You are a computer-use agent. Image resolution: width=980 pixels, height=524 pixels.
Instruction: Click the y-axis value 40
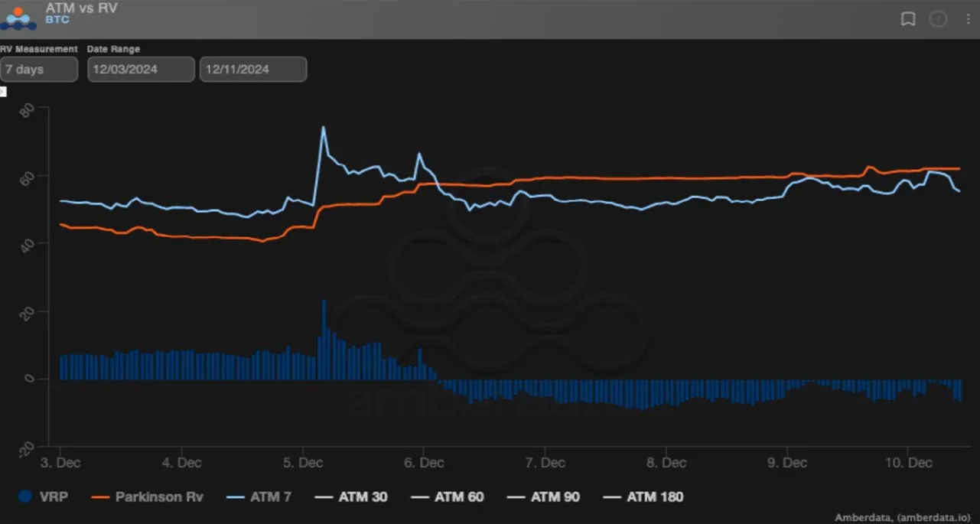26,245
